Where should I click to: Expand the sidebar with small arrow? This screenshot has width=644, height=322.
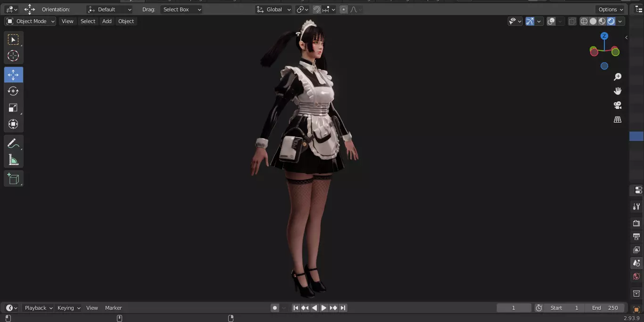click(x=626, y=37)
